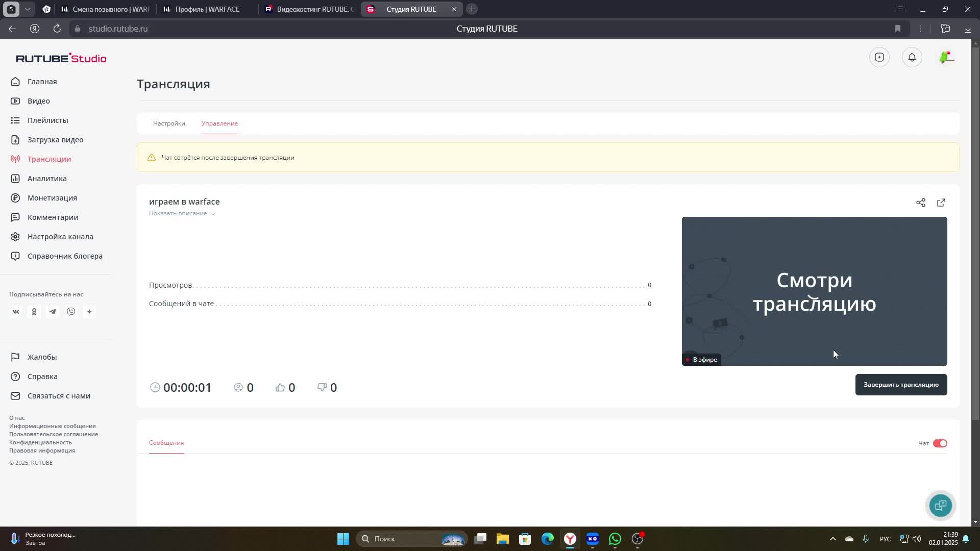Select the Сообщения tab
Screen dimensions: 980x551
pyautogui.click(x=166, y=443)
